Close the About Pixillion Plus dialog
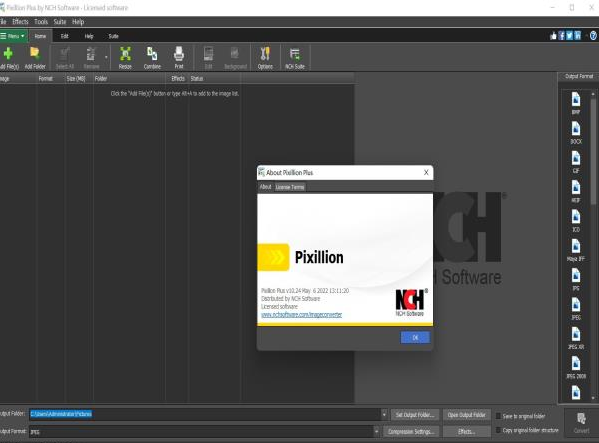 click(426, 173)
